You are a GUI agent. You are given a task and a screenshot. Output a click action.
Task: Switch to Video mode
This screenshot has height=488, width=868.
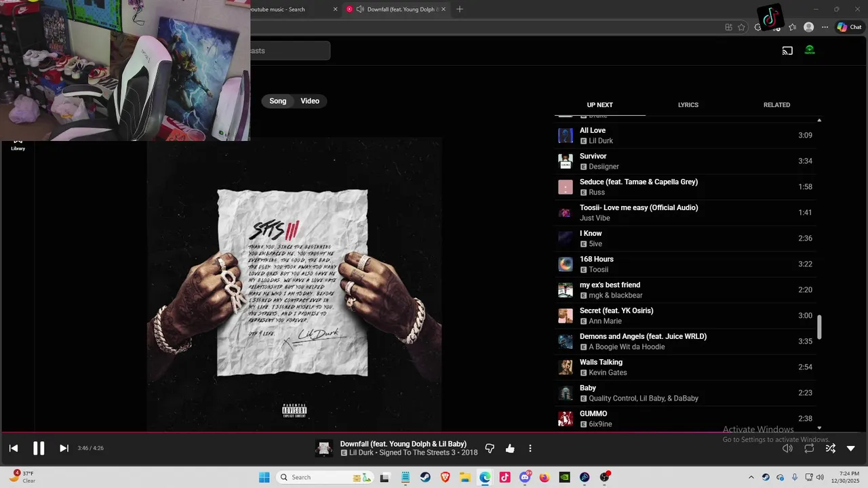(x=310, y=101)
